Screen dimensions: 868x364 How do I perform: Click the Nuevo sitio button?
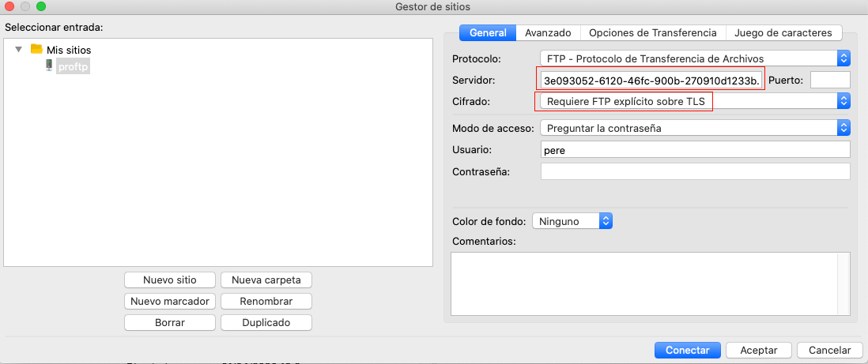[169, 280]
